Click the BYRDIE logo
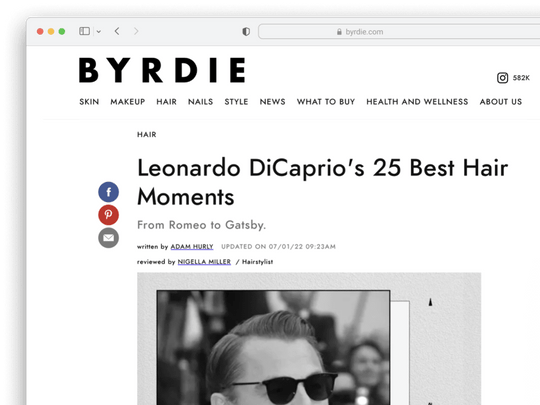 point(162,70)
